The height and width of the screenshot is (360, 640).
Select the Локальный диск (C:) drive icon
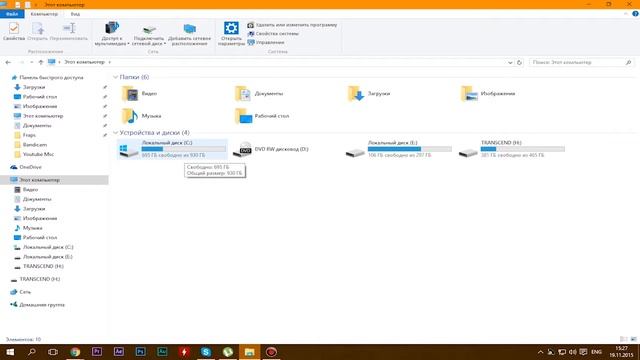(x=129, y=150)
